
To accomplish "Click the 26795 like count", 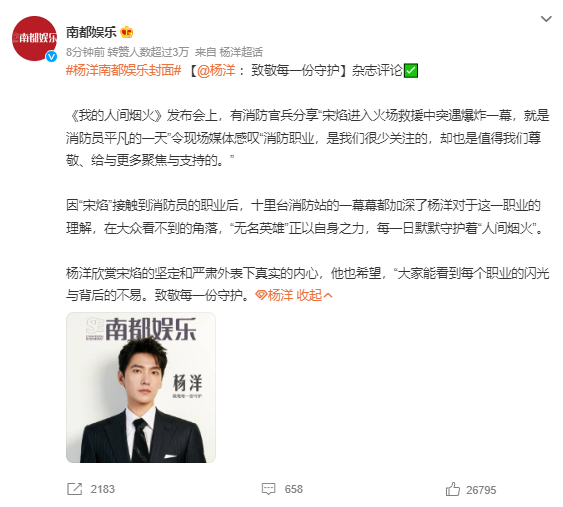I will point(481,490).
